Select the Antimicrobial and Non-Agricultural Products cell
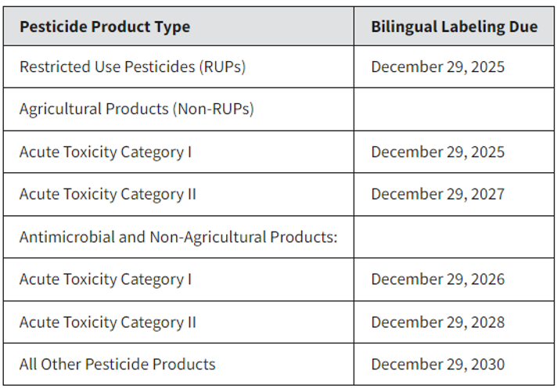 click(178, 237)
